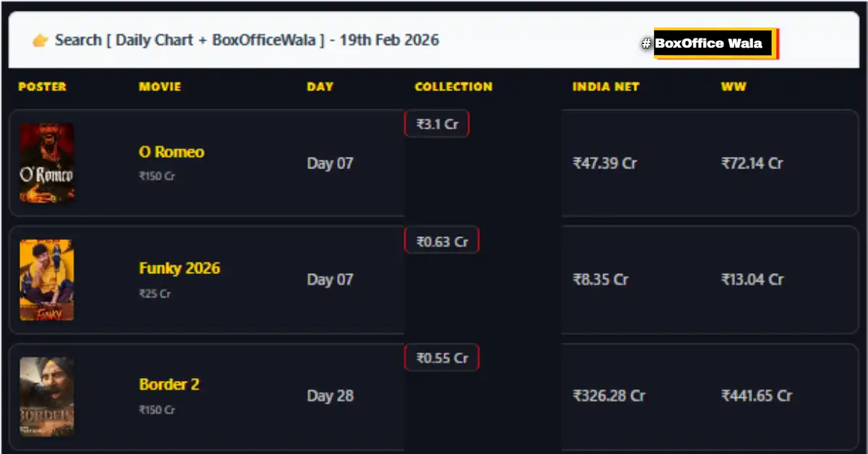Click the ₹3.1 Cr collection badge

(436, 123)
